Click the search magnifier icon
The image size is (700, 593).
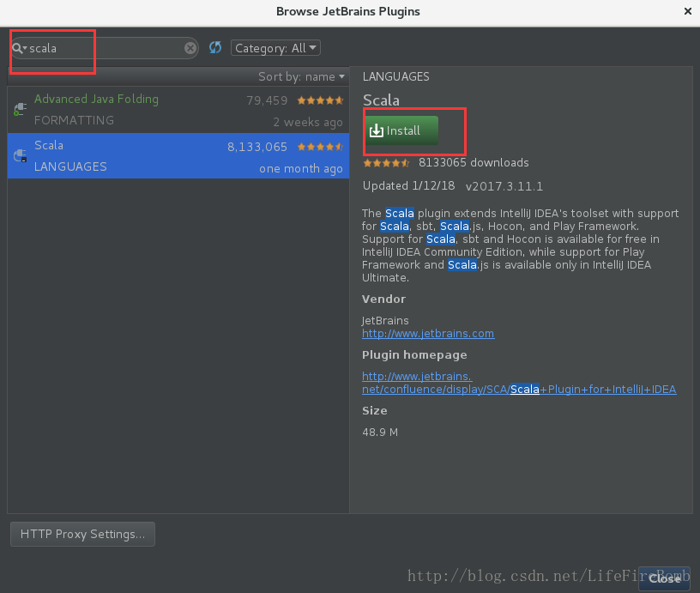point(17,48)
